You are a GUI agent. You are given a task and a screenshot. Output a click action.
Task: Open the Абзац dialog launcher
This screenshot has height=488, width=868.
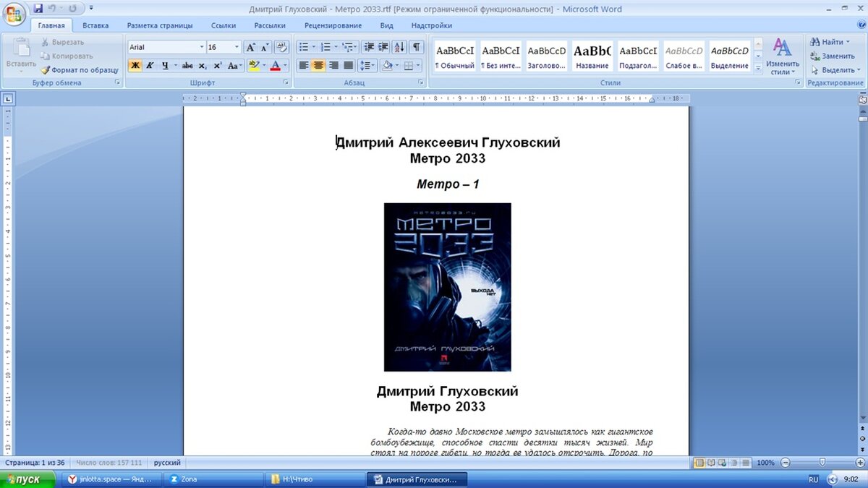click(421, 83)
